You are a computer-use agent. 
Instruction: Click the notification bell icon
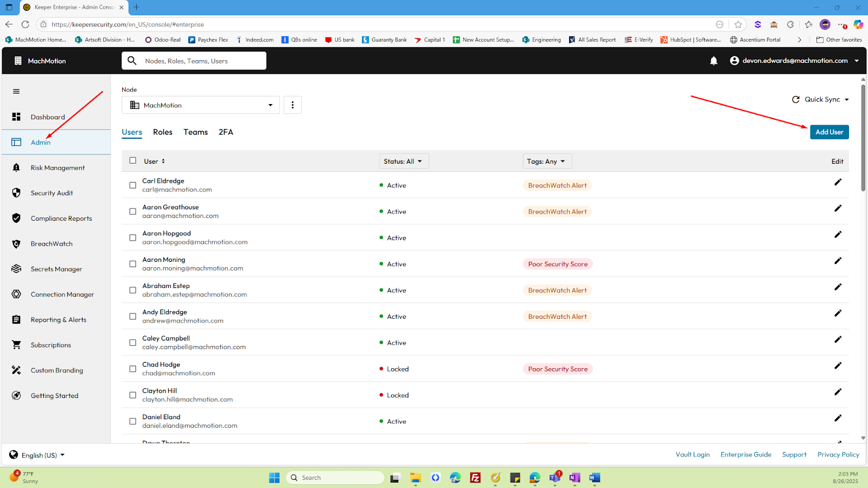coord(713,61)
